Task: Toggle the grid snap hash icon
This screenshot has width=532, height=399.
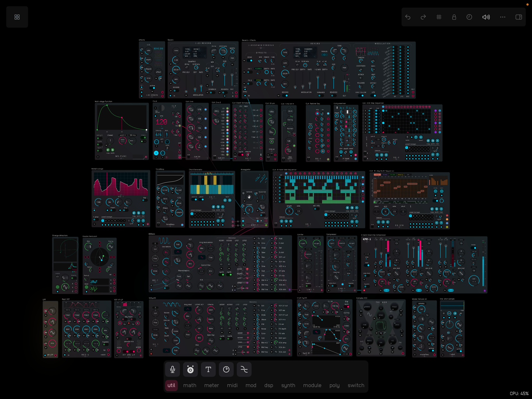Action: [x=439, y=17]
